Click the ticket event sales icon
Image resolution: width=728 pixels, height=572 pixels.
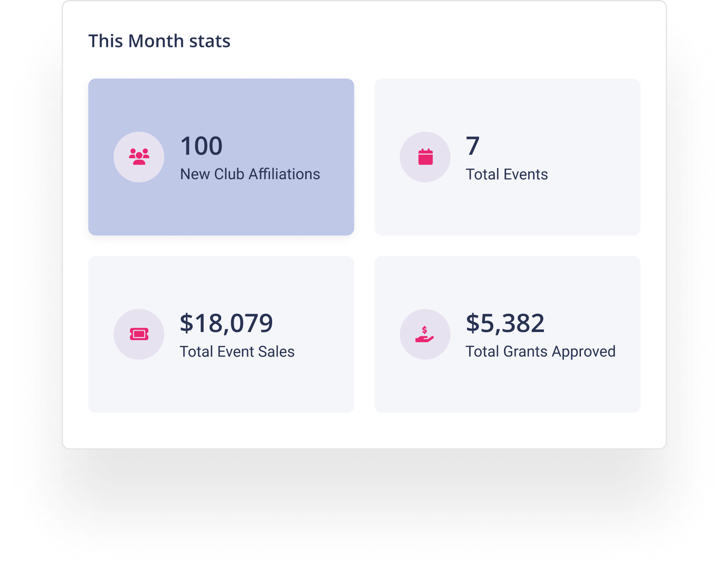(x=139, y=334)
